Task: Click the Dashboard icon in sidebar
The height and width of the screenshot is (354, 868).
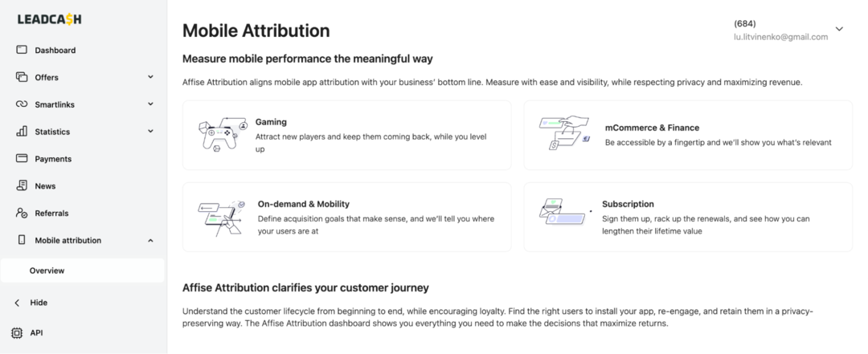Action: [22, 50]
